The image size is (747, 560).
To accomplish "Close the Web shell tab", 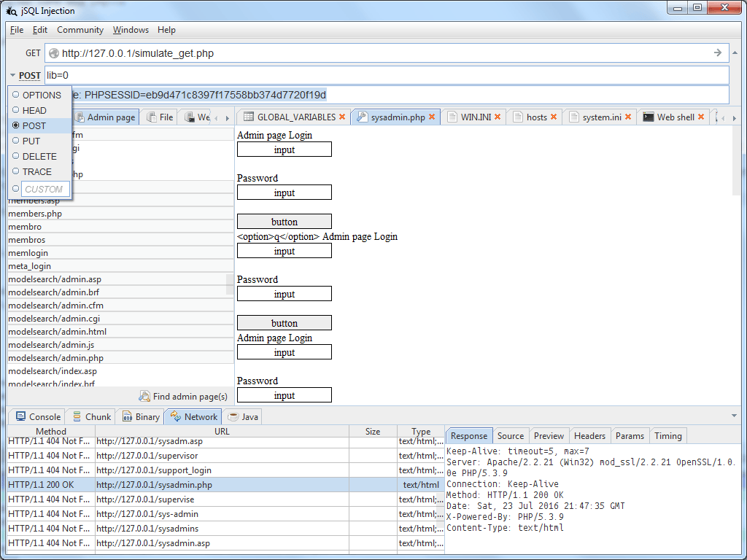I will 700,116.
